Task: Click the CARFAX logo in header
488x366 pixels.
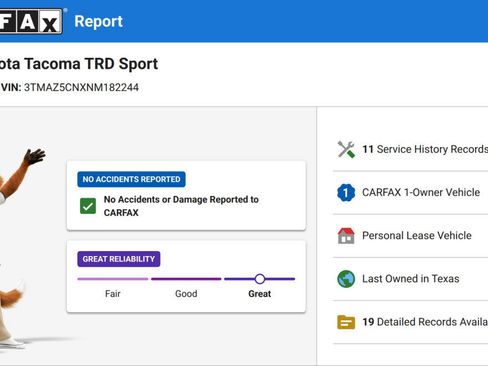Action: [31, 21]
